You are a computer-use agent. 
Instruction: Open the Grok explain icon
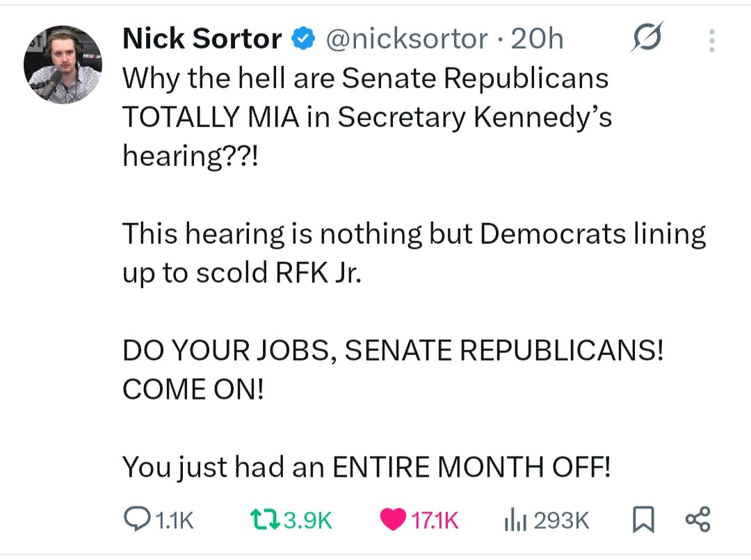coord(647,38)
